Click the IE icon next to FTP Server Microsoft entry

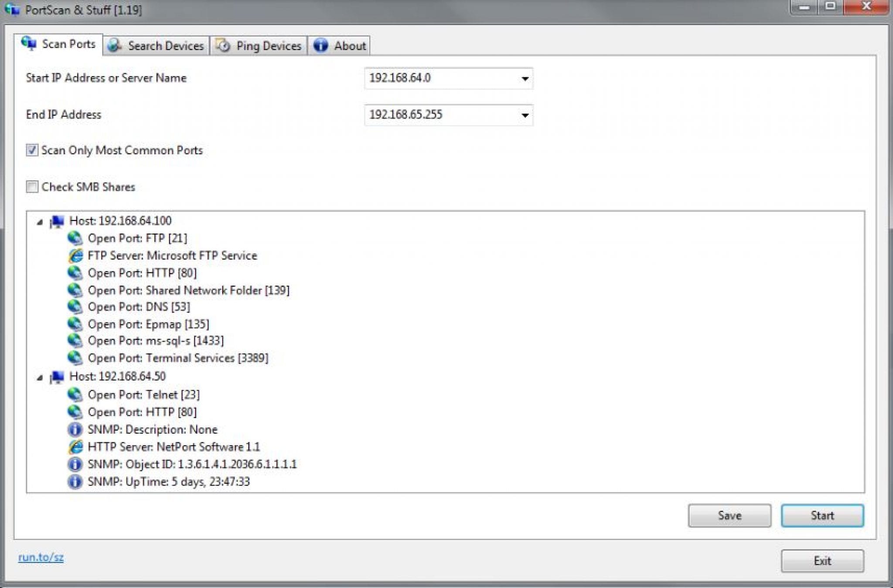point(75,255)
